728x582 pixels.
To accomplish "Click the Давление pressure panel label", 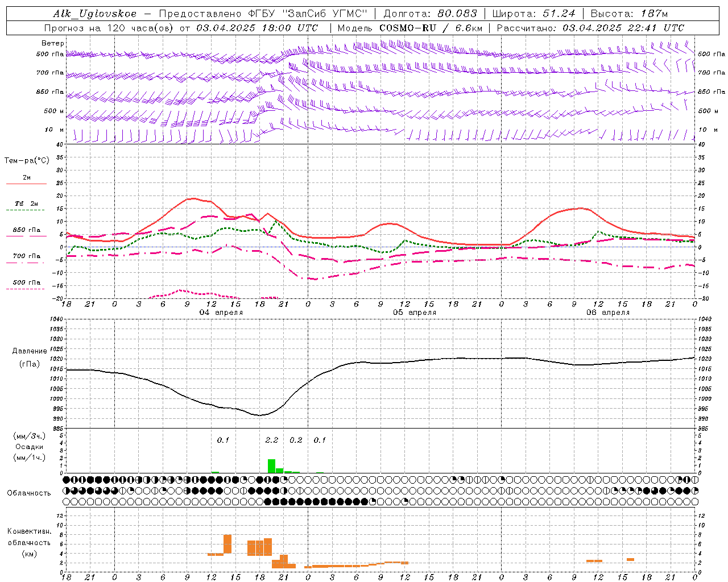I will pos(30,351).
